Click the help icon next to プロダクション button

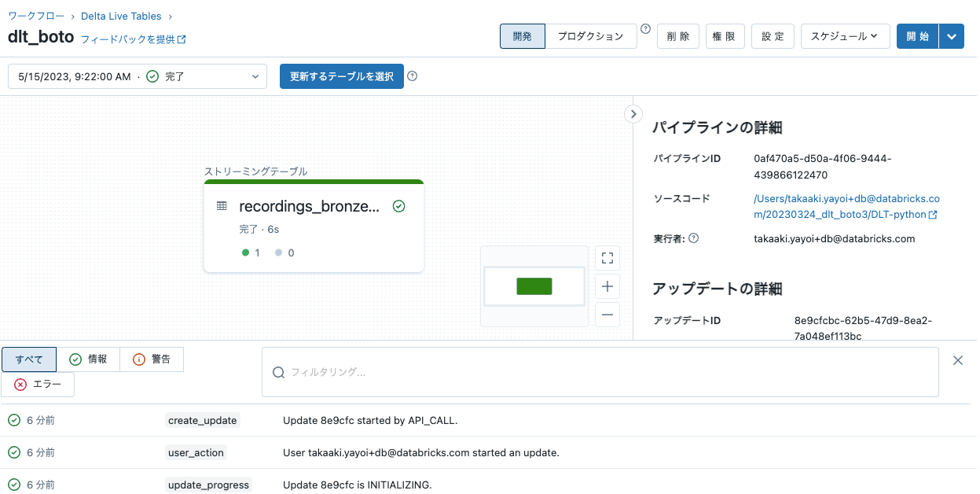645,28
